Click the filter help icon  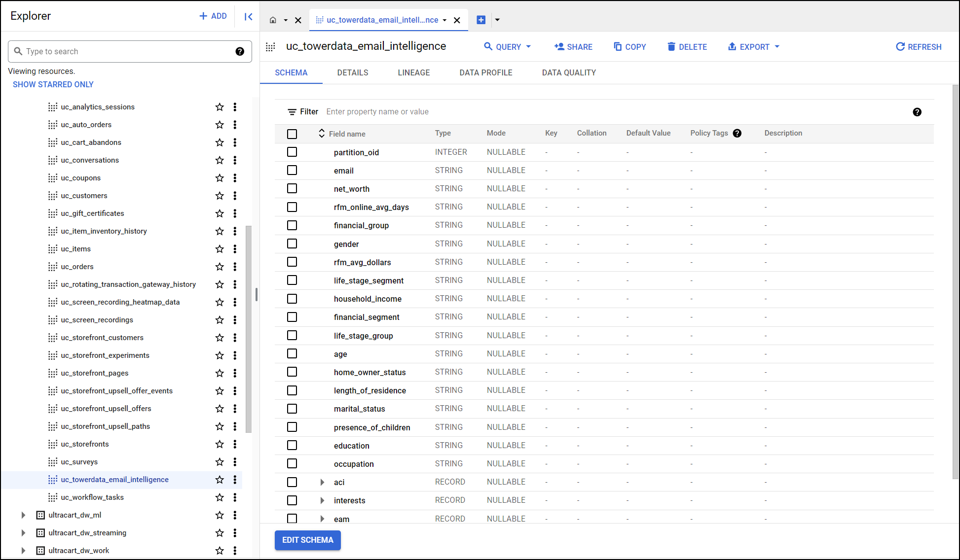point(917,112)
